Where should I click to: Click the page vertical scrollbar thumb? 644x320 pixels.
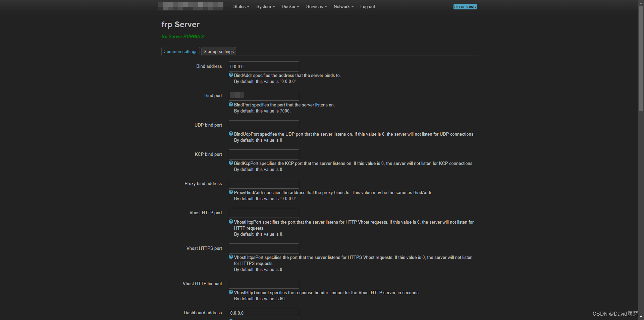click(x=641, y=58)
